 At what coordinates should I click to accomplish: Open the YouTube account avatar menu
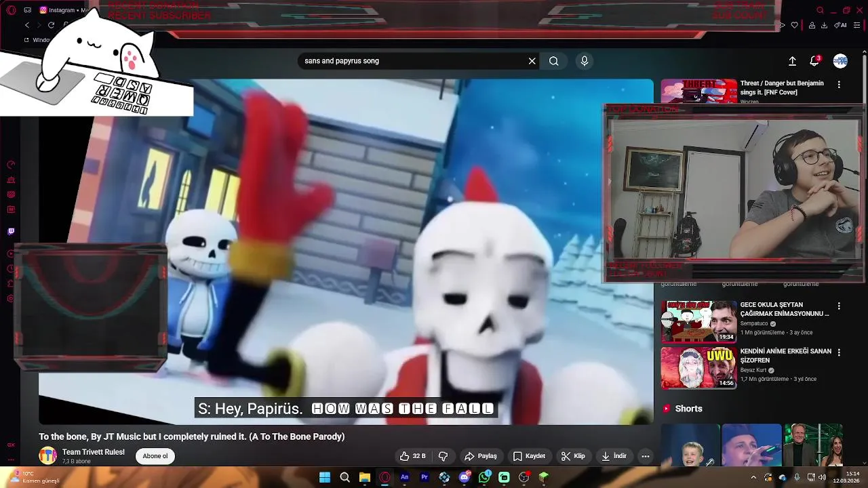click(x=840, y=61)
